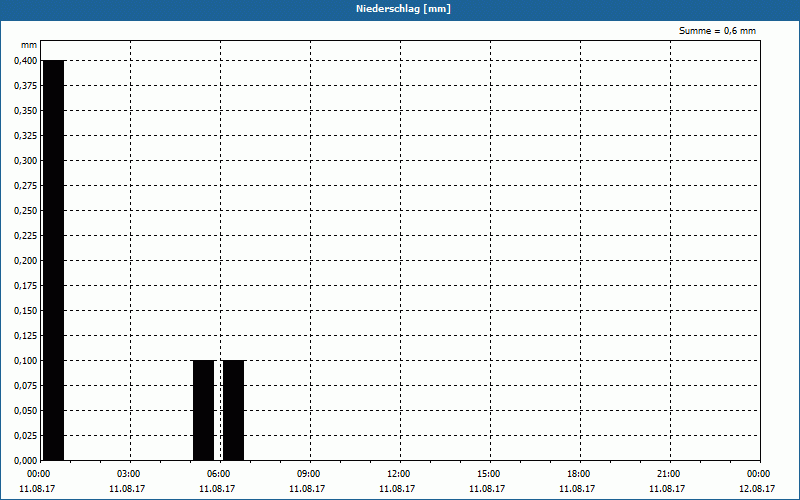Screen dimensions: 800x500
Task: Click the 0,150 y-axis label
Action: coord(26,311)
